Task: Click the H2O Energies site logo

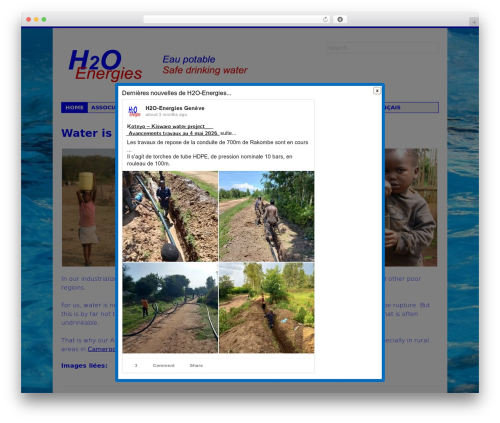Action: coord(105,65)
